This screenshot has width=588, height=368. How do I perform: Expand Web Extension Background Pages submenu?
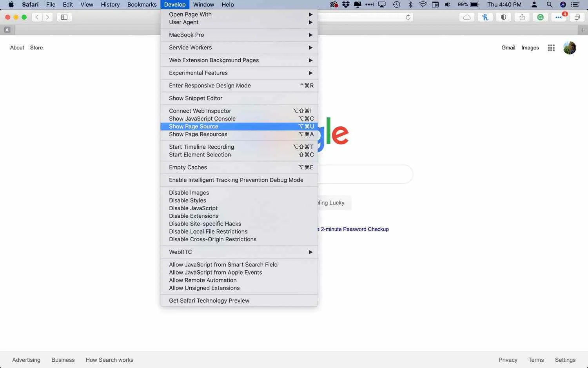click(x=239, y=60)
